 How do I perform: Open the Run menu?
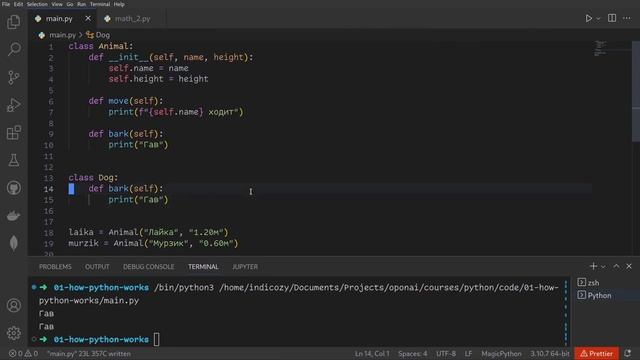(x=82, y=4)
